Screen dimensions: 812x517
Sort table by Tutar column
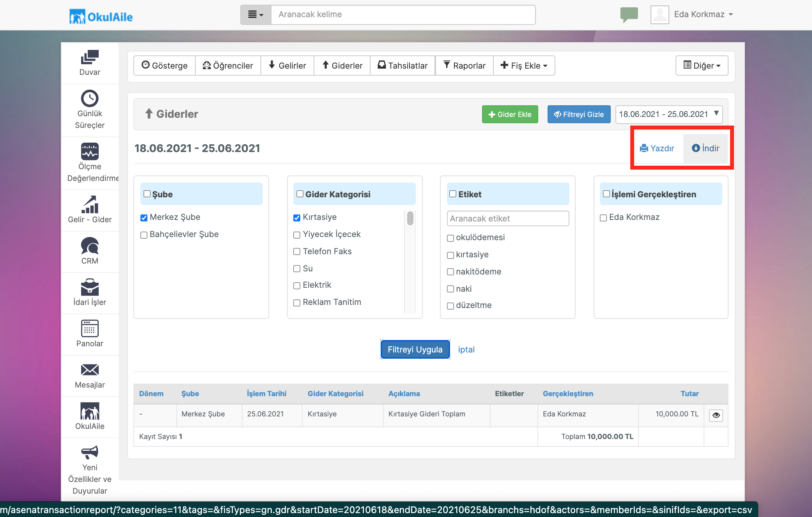[x=690, y=393]
